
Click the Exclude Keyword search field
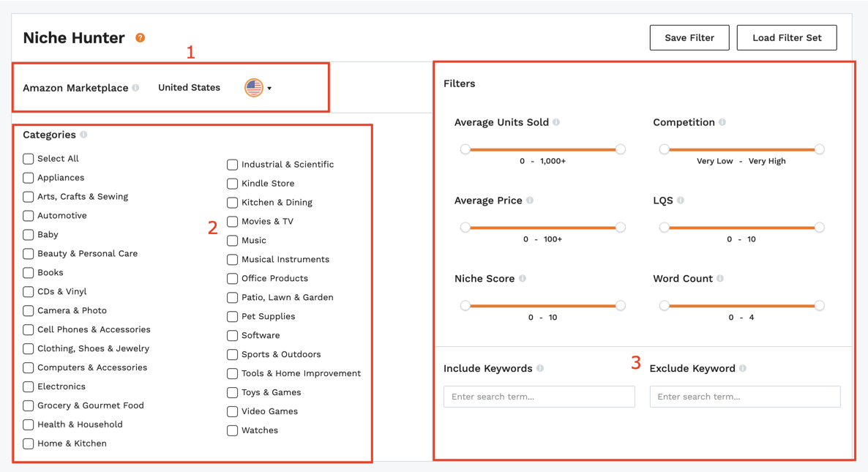point(745,397)
